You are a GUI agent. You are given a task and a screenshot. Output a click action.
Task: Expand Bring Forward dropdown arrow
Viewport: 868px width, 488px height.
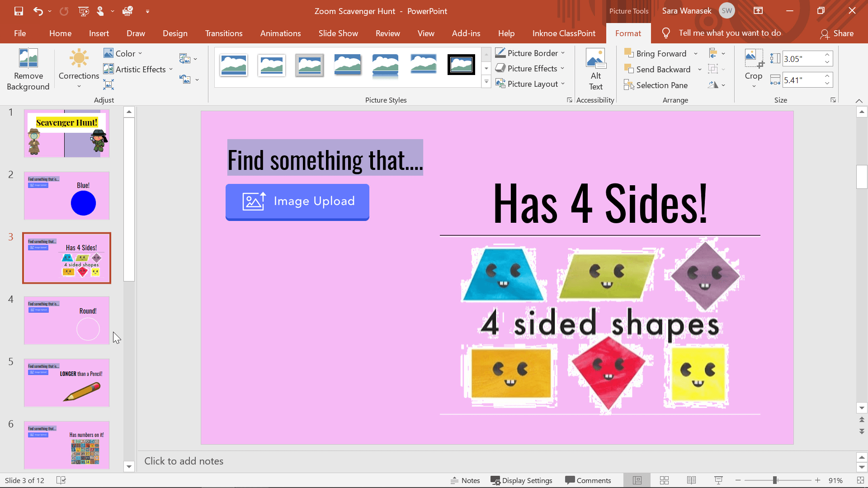pos(696,54)
